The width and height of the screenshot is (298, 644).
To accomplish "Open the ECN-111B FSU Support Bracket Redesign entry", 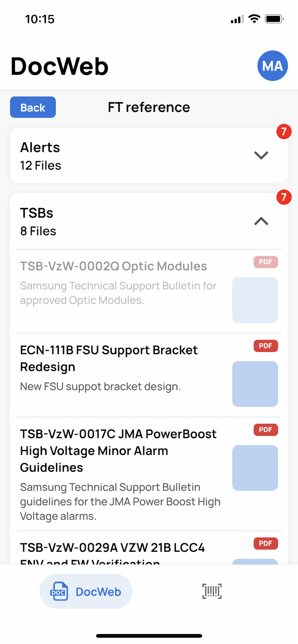I will point(108,358).
